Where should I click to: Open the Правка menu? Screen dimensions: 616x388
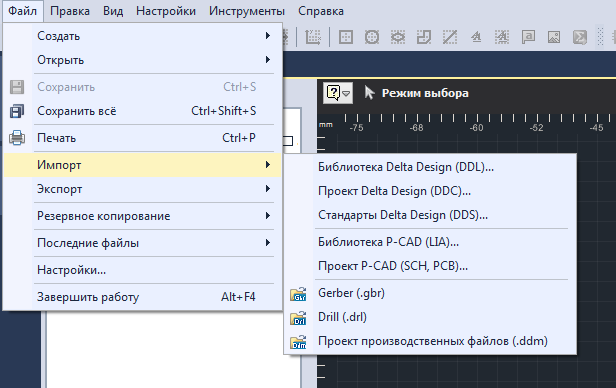coord(70,11)
